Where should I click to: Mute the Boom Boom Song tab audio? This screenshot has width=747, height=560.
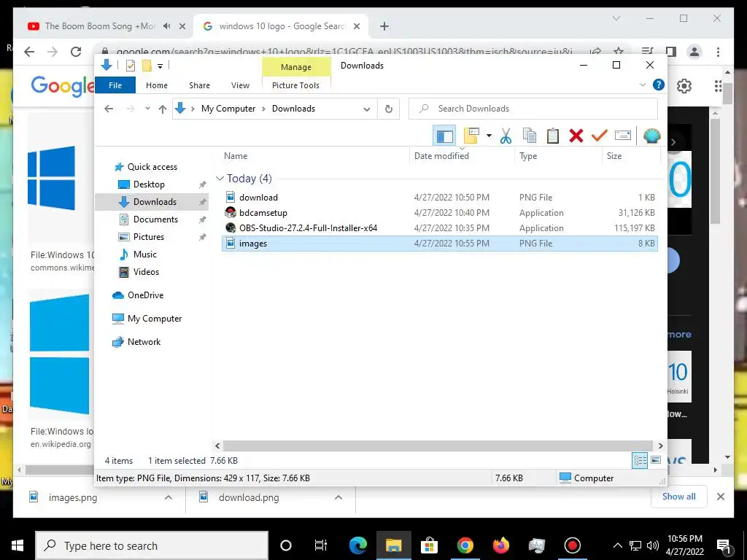(167, 26)
